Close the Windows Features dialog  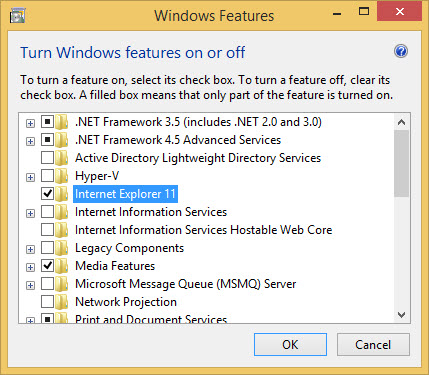[399, 12]
